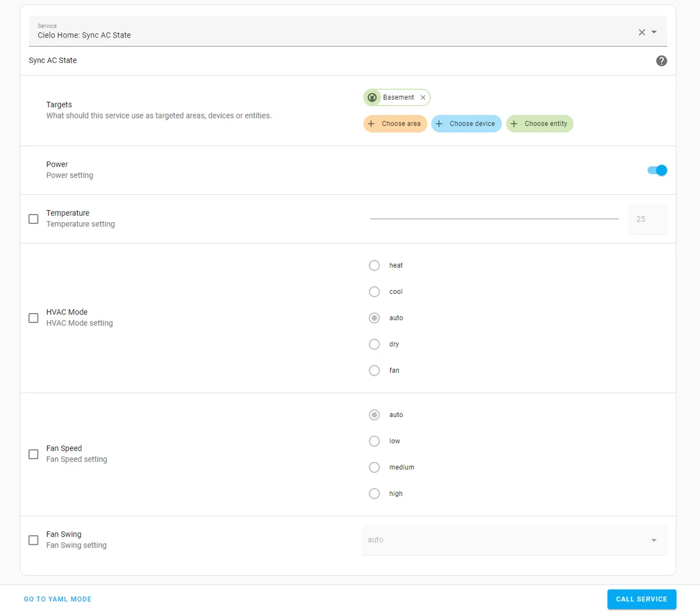Click the temperature value field

pyautogui.click(x=647, y=219)
